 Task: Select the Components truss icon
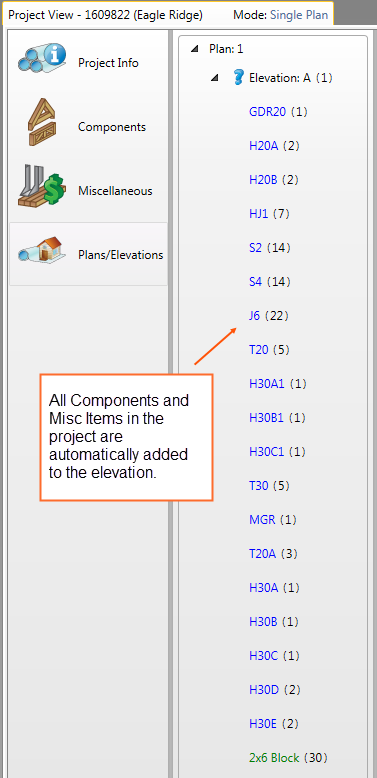click(42, 123)
